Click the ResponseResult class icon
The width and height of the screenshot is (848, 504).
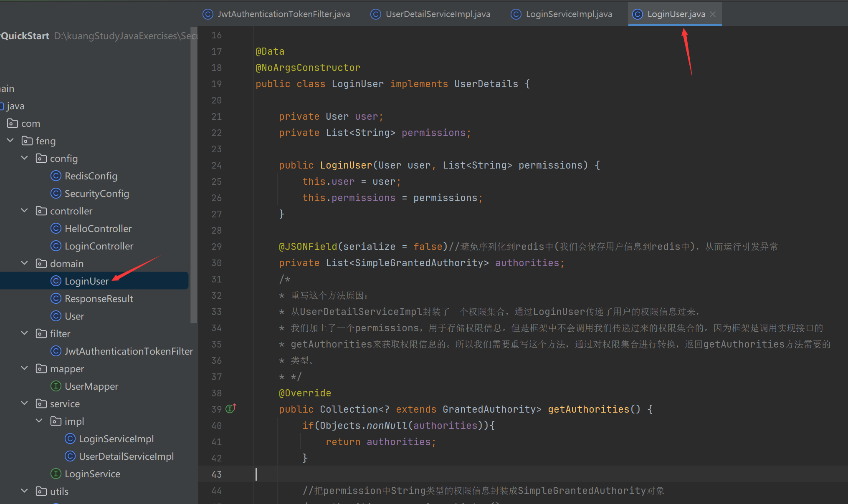[x=56, y=298]
